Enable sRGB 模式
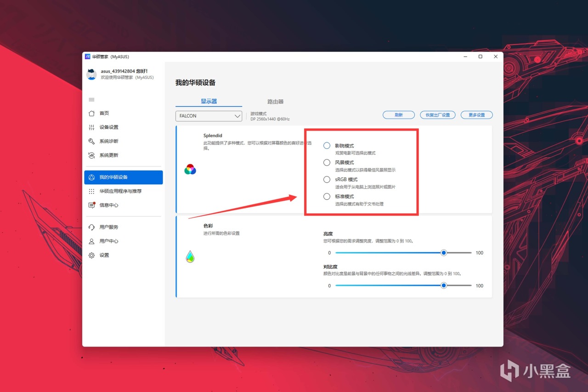Screen dimensions: 588x392 pyautogui.click(x=327, y=180)
